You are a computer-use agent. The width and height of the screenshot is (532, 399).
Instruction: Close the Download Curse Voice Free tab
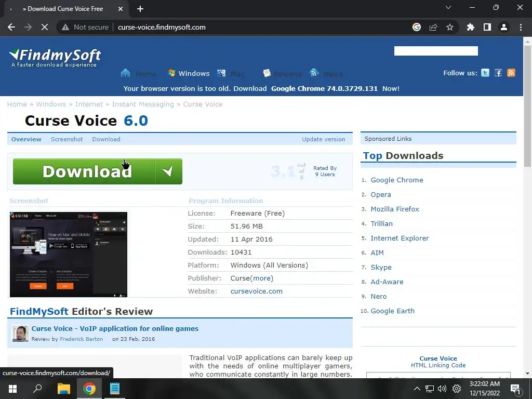coord(121,9)
